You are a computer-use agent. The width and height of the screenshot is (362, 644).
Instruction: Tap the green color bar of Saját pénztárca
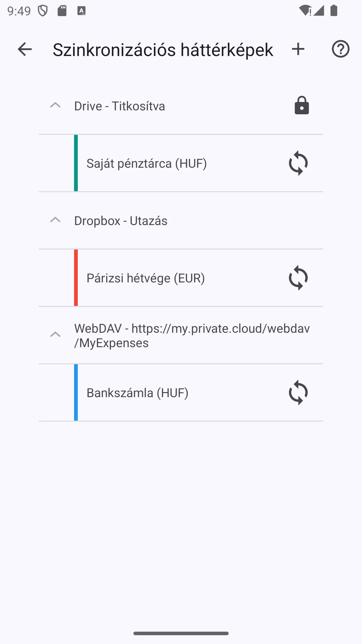[x=76, y=163]
